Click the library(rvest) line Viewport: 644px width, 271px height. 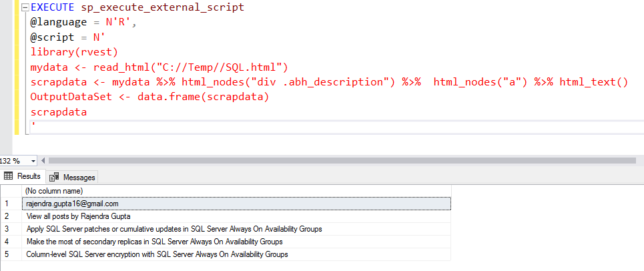(x=74, y=53)
